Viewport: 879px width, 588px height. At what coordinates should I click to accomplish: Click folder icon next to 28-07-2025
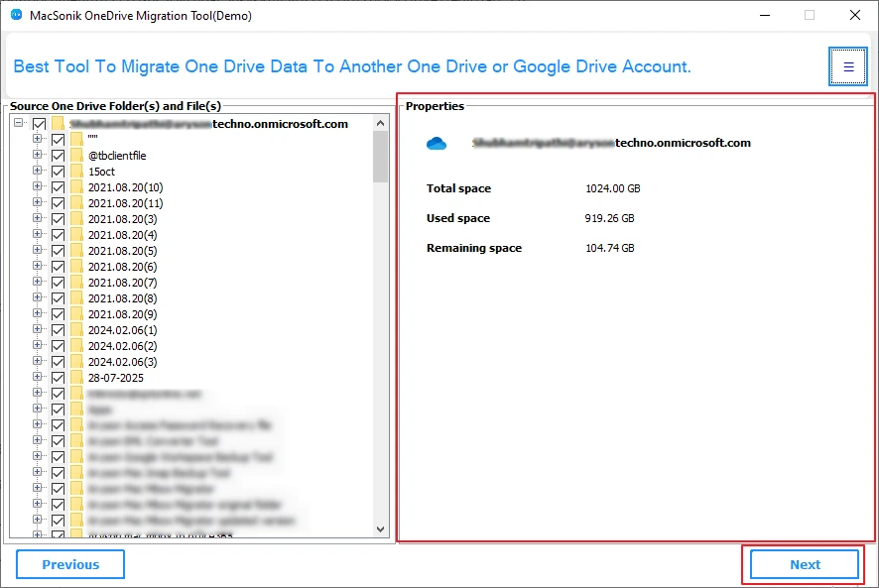[77, 378]
